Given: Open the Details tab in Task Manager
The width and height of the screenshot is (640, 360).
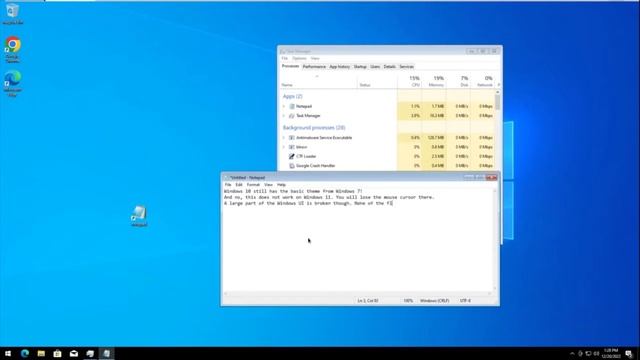Looking at the screenshot, I should click(389, 67).
